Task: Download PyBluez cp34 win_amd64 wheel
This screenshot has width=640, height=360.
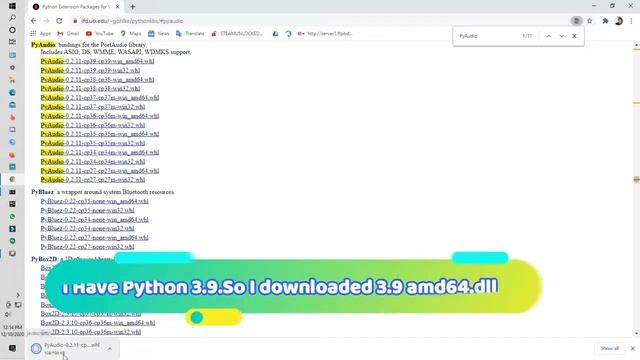Action: (94, 220)
